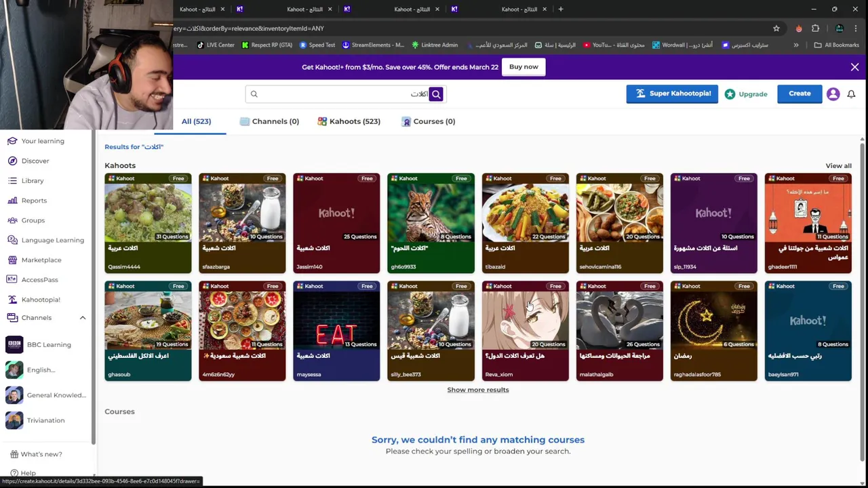868x488 pixels.
Task: Open the Ramadan kahoot by raghadalasfoor785
Action: pos(713,331)
